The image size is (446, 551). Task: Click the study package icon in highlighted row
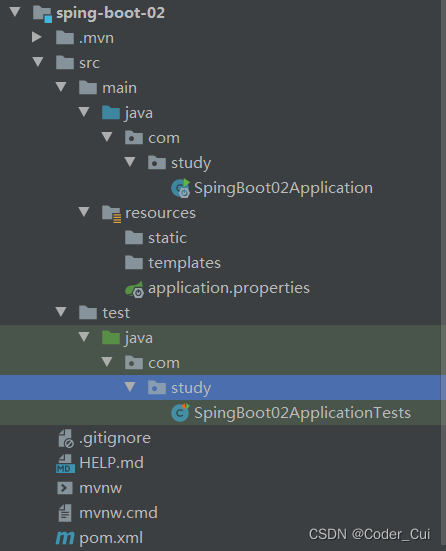pos(157,387)
